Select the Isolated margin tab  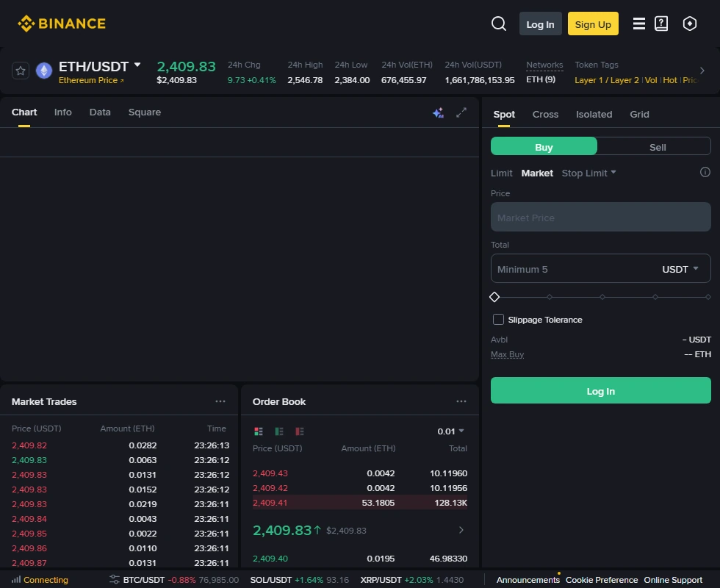coord(594,115)
